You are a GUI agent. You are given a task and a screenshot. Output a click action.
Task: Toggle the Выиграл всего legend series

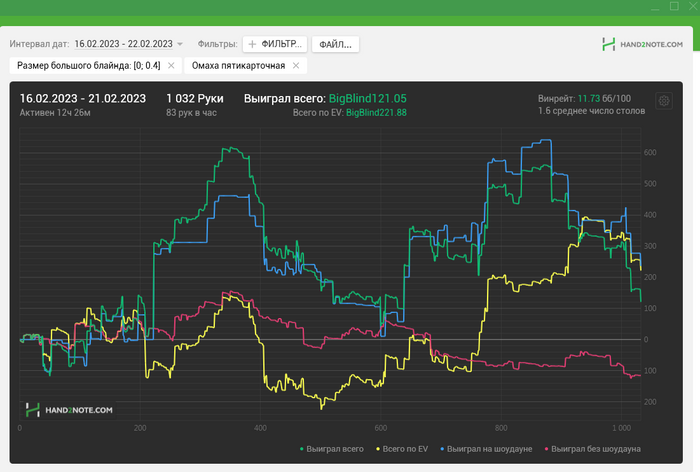(332, 449)
